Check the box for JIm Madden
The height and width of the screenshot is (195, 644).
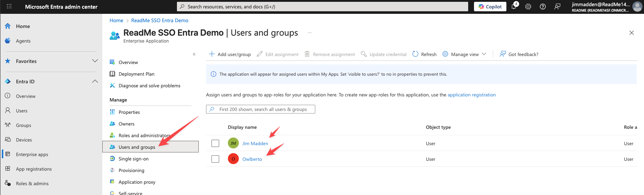click(216, 143)
